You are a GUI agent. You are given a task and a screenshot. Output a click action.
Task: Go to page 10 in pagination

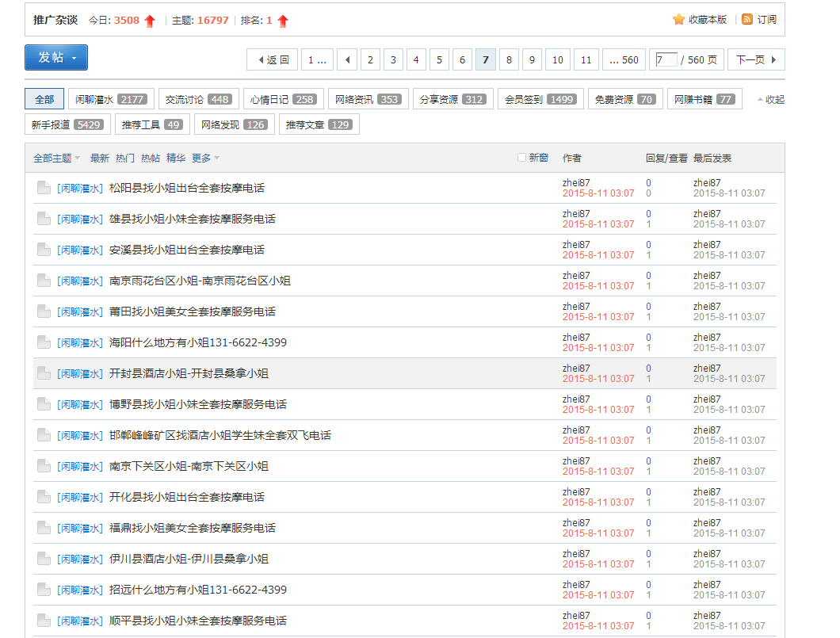click(558, 59)
